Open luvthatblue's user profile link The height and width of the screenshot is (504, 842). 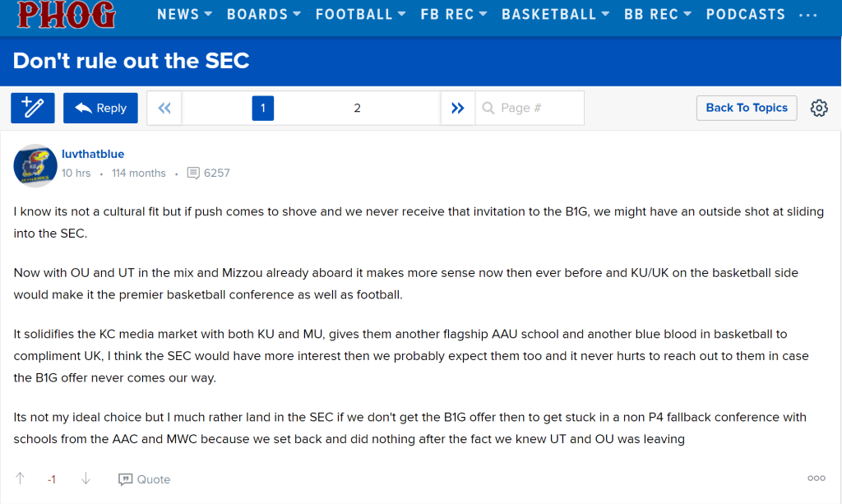pyautogui.click(x=93, y=154)
